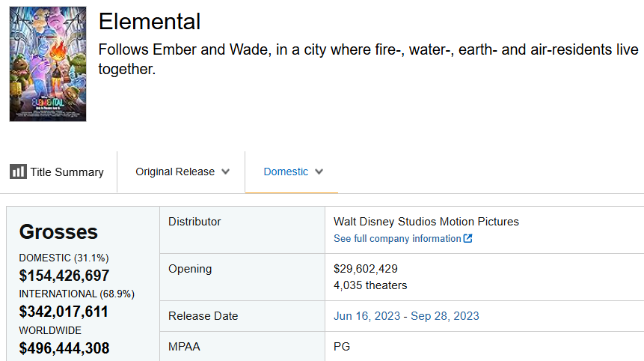This screenshot has height=361, width=644.
Task: Click the INTERNATIONAL (68.9%) label
Action: point(77,294)
